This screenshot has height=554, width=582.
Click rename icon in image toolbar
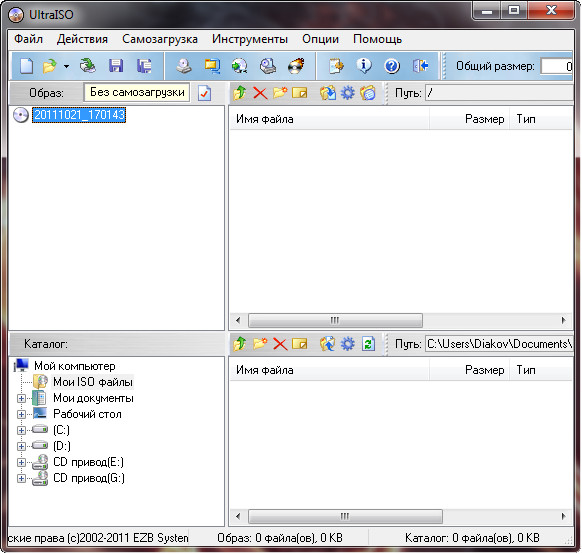pyautogui.click(x=300, y=93)
